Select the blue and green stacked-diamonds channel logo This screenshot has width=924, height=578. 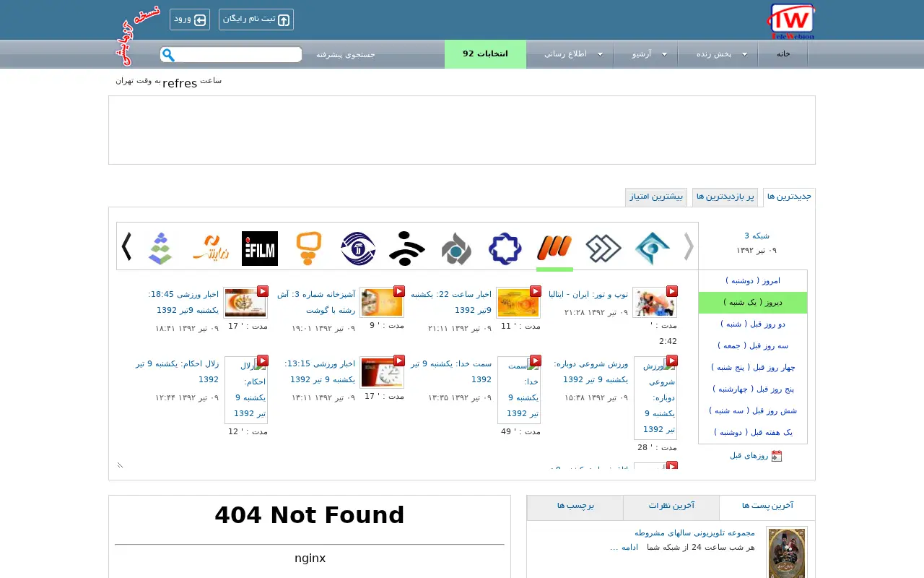pos(160,249)
